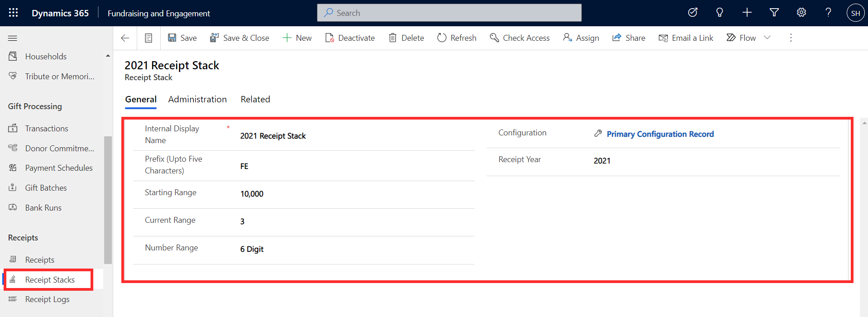Click the Gift Processing group heading

[x=35, y=106]
